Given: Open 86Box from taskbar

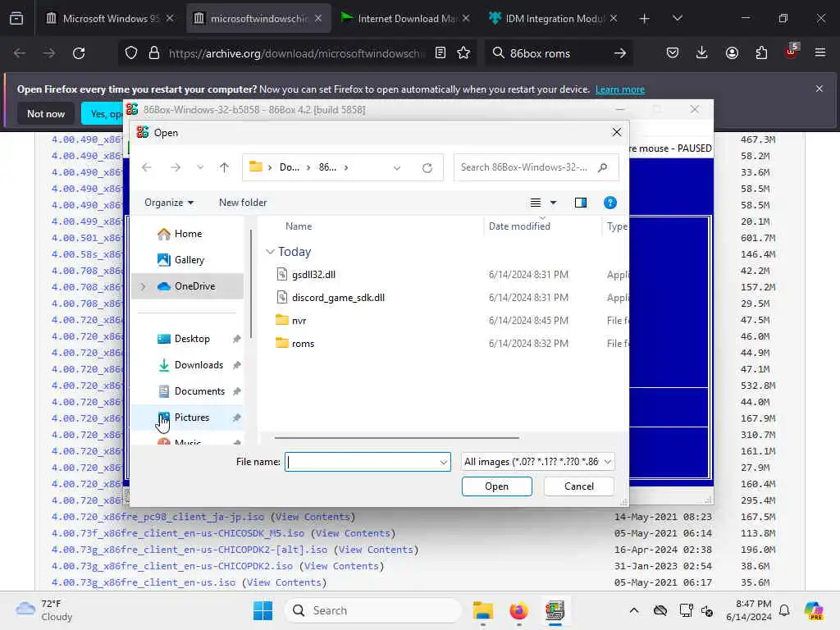Looking at the screenshot, I should [x=555, y=610].
